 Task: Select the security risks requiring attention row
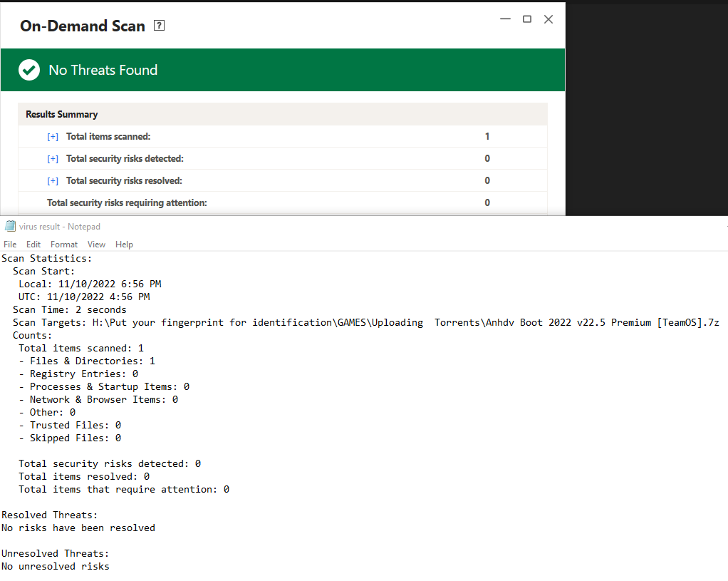127,203
